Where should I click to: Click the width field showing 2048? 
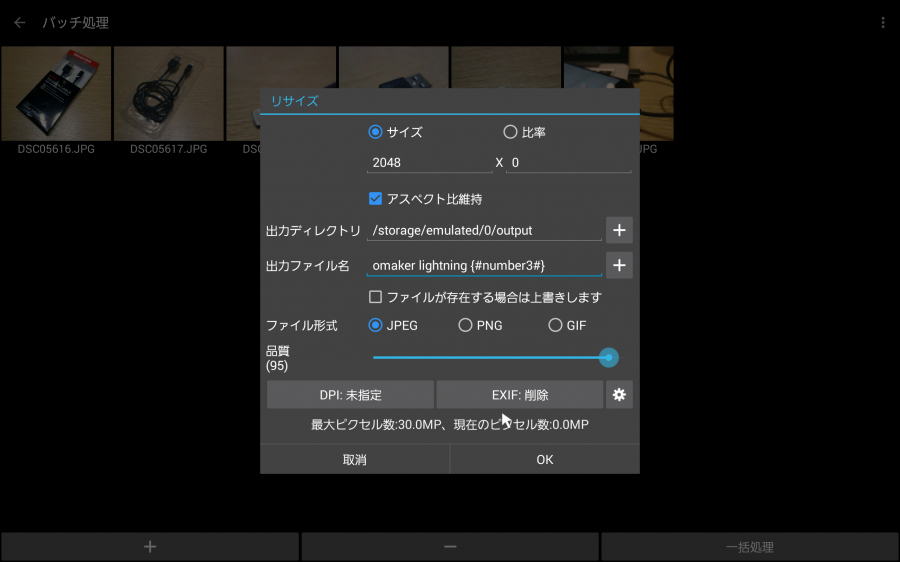click(x=430, y=162)
